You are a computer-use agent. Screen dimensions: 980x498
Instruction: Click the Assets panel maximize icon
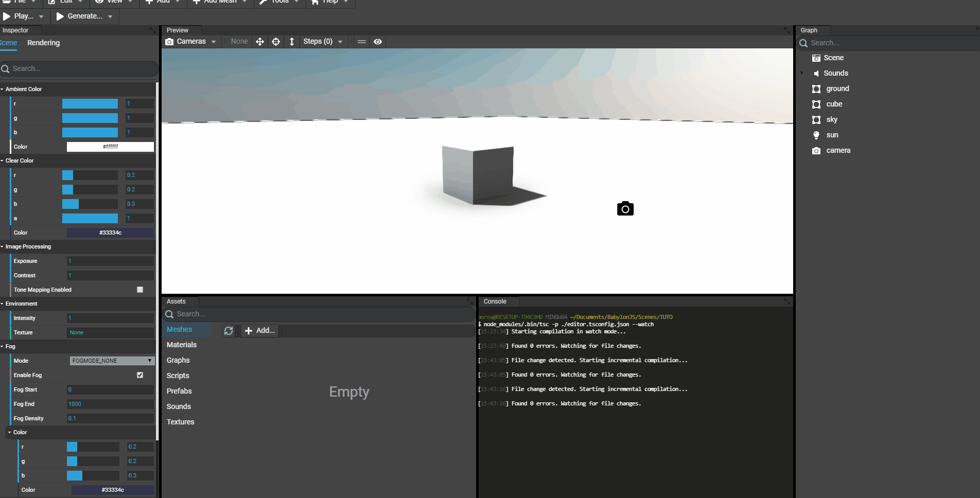[469, 301]
